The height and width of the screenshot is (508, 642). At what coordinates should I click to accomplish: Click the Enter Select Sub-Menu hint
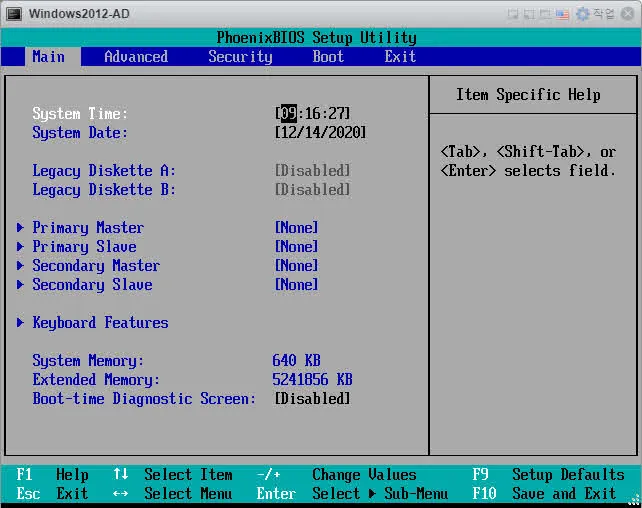[352, 493]
